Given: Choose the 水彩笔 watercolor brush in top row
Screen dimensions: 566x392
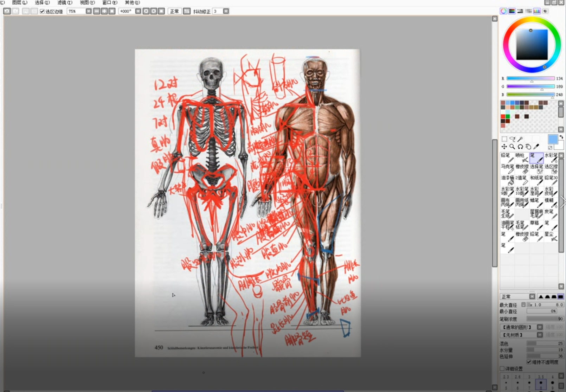Looking at the screenshot, I should pyautogui.click(x=551, y=158).
